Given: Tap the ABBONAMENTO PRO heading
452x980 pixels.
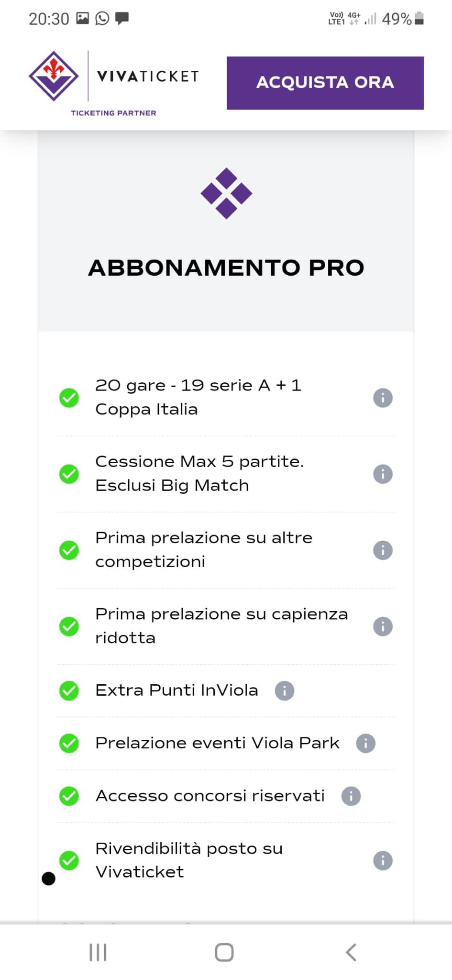Looking at the screenshot, I should 226,267.
